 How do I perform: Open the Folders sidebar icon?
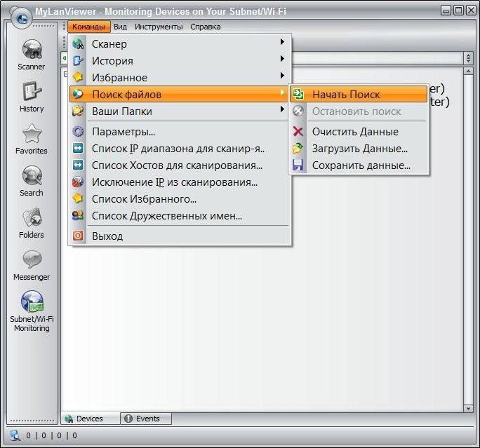(32, 217)
